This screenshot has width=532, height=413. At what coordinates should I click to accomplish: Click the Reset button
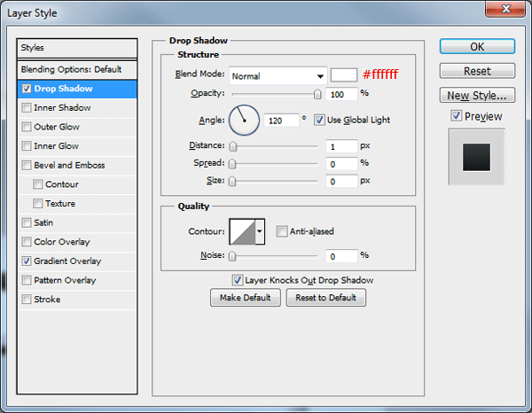click(x=477, y=71)
